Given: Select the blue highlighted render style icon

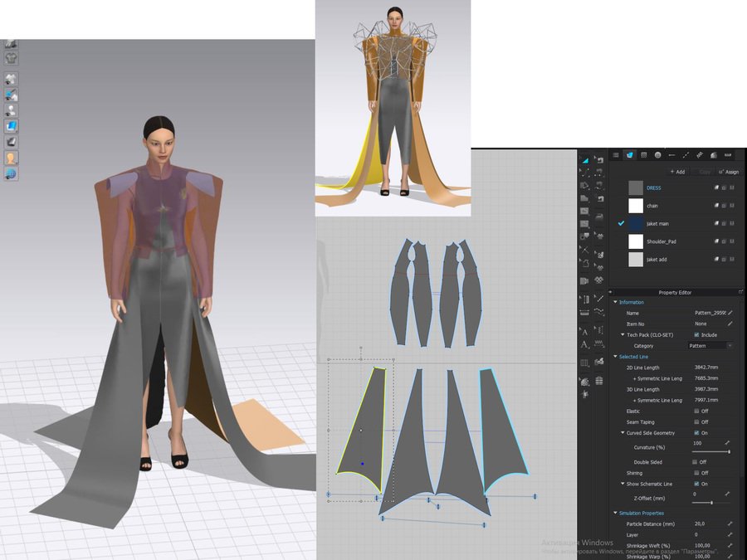Looking at the screenshot, I should point(12,126).
